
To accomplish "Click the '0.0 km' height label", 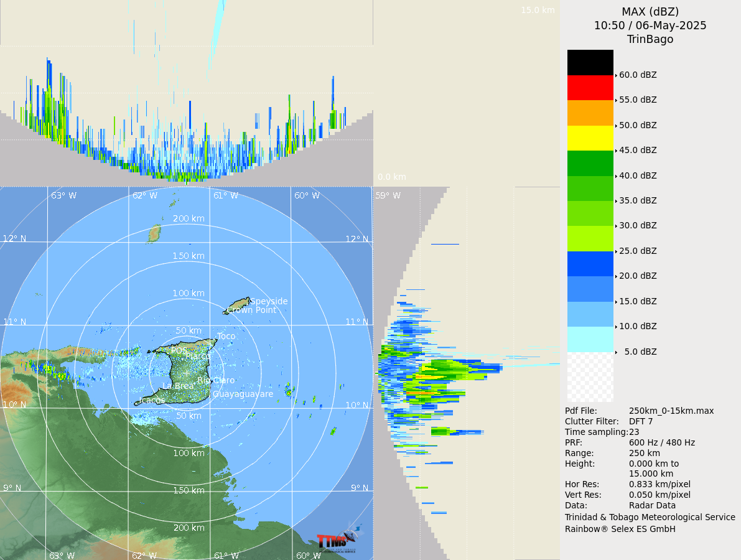I will pyautogui.click(x=392, y=177).
